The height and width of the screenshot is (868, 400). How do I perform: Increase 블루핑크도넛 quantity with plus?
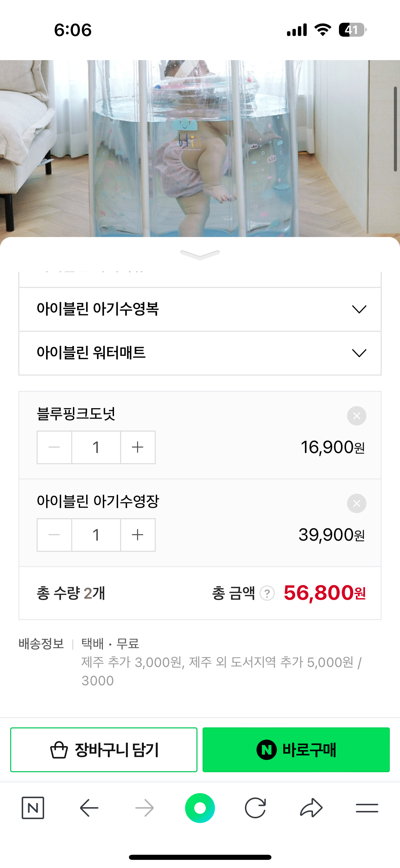click(138, 447)
